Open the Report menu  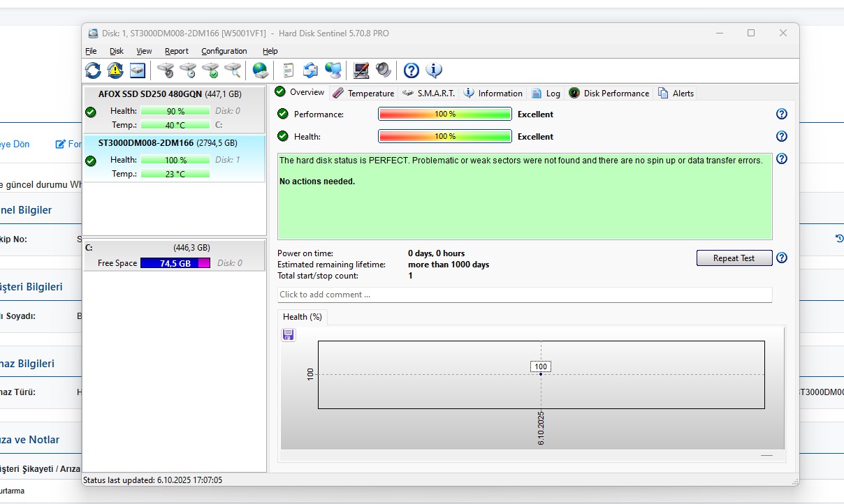tap(177, 51)
